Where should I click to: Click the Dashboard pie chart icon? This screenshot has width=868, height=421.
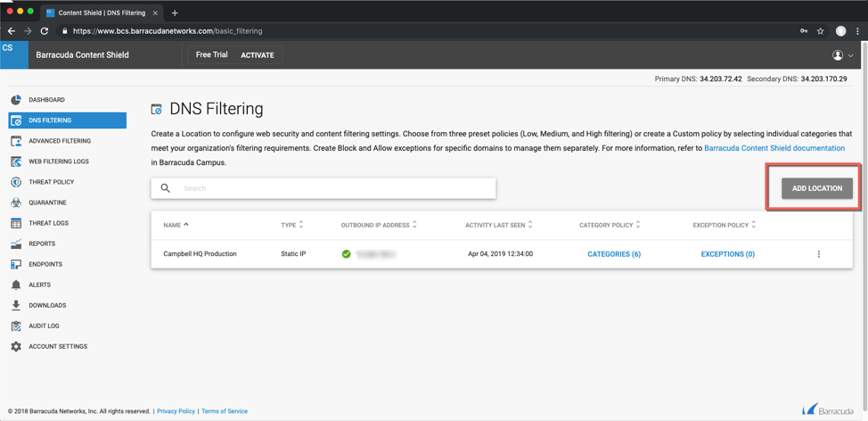16,100
